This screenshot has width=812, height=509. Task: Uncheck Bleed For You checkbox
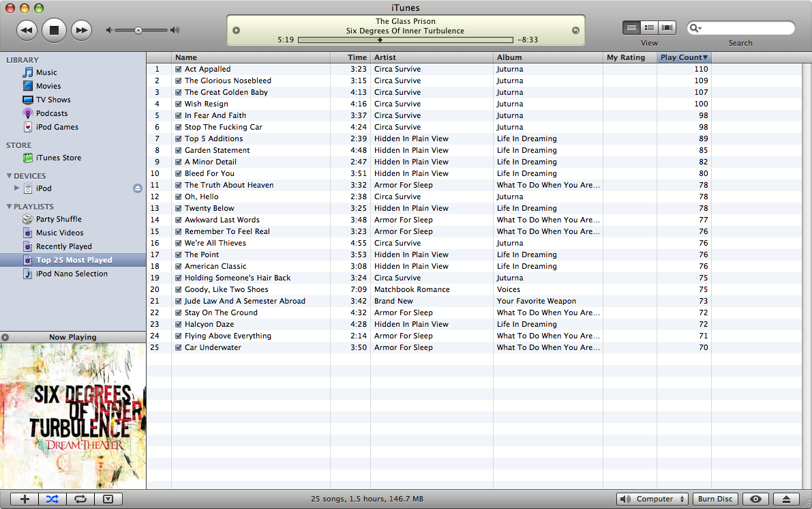coord(178,173)
